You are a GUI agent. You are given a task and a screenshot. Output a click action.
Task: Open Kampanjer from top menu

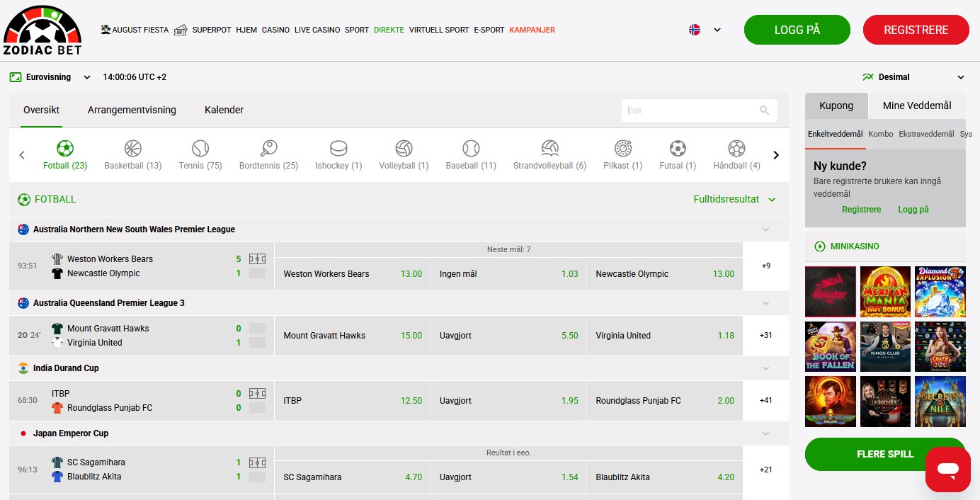532,30
